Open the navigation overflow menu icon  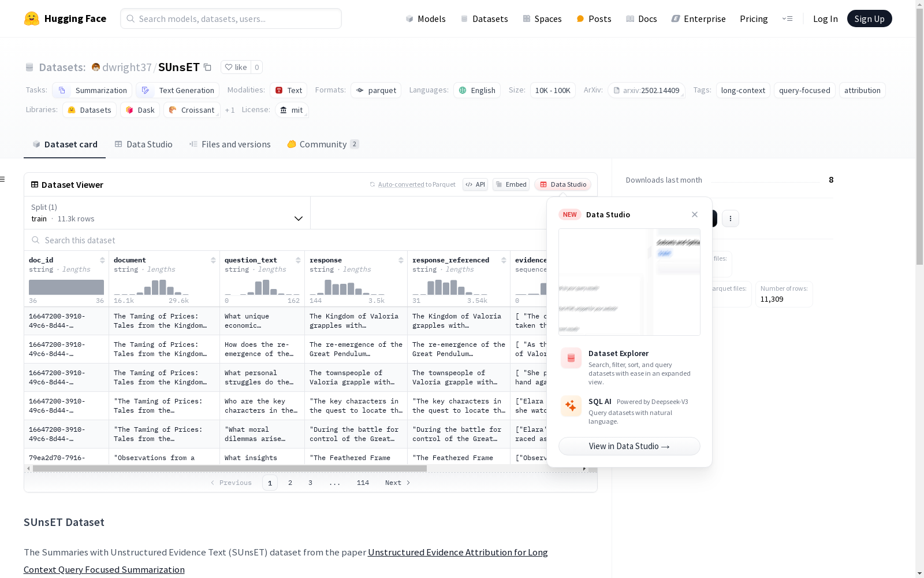(x=787, y=18)
